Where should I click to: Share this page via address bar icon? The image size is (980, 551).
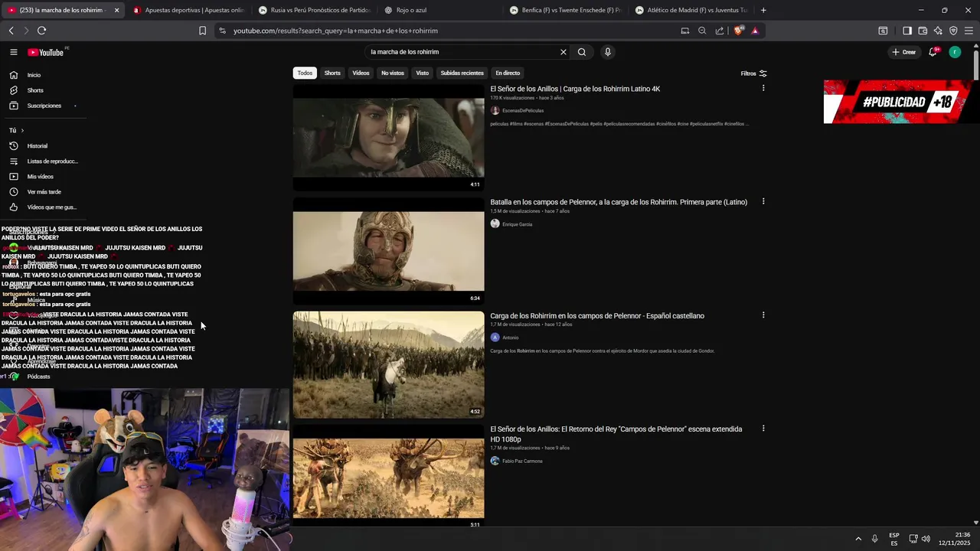720,31
